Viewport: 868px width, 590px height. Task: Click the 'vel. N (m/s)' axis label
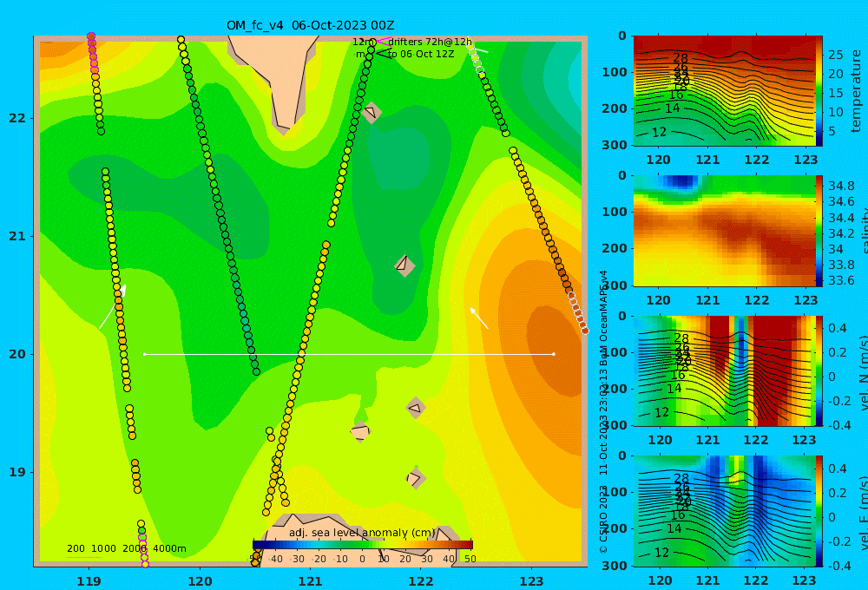click(x=864, y=372)
